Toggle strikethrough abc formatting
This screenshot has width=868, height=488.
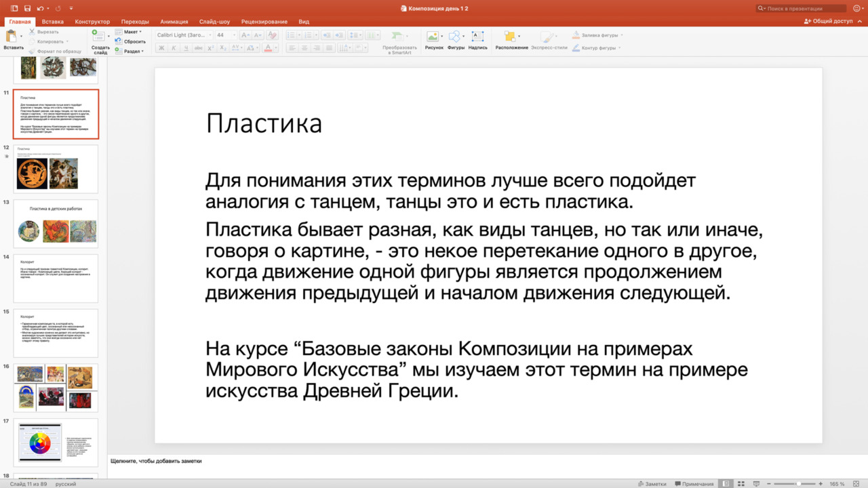coord(198,48)
